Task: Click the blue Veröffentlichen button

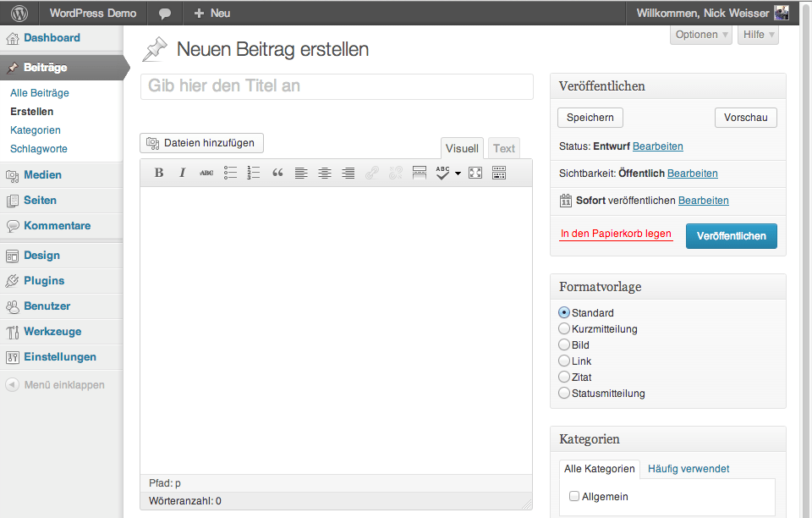Action: [x=731, y=236]
